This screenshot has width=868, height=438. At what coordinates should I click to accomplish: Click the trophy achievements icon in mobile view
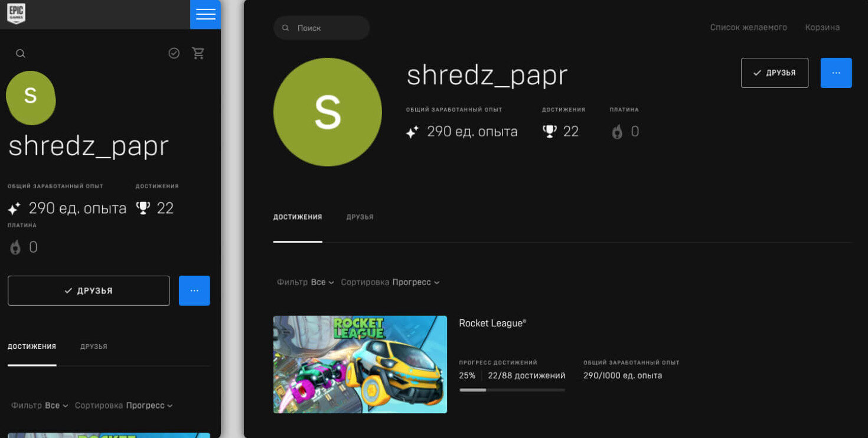pos(143,208)
